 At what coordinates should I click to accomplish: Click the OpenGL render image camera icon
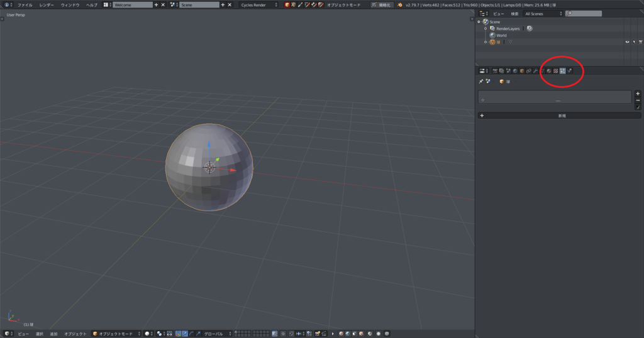[x=317, y=334]
